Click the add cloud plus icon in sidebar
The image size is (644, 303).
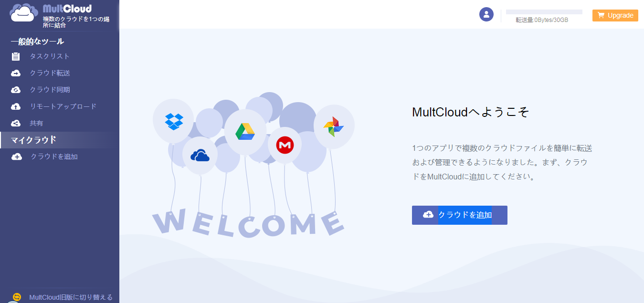click(17, 157)
